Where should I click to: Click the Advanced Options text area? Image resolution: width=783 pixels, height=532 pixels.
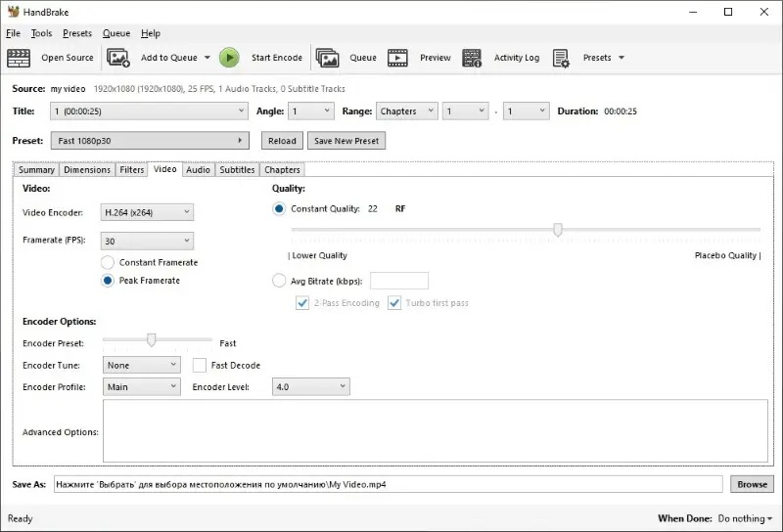point(436,431)
